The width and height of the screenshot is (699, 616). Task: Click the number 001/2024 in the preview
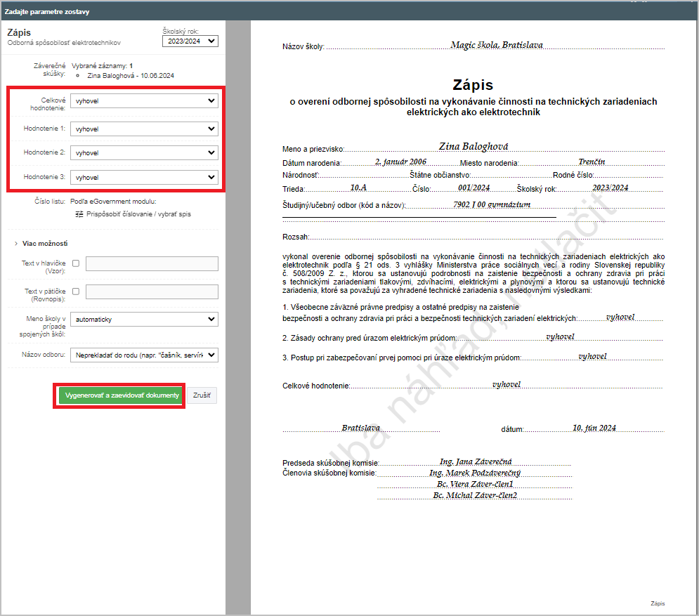coord(474,188)
